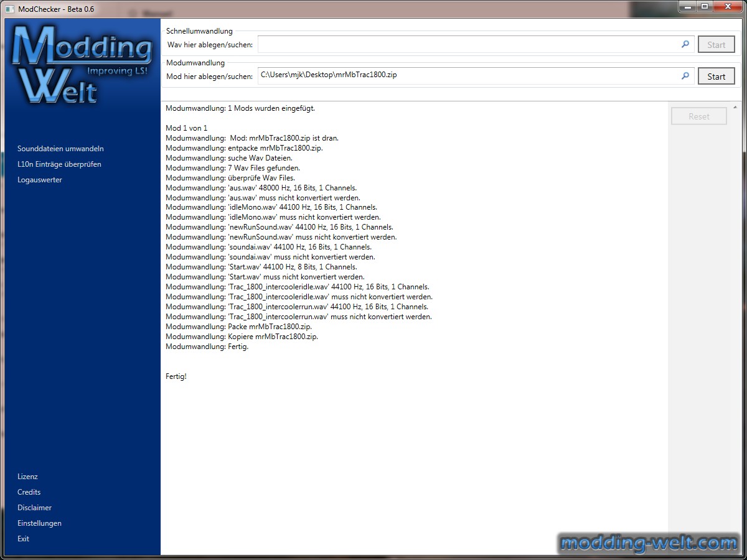Focus the 'Wav hier ablegen/suchen' input field

[467, 45]
